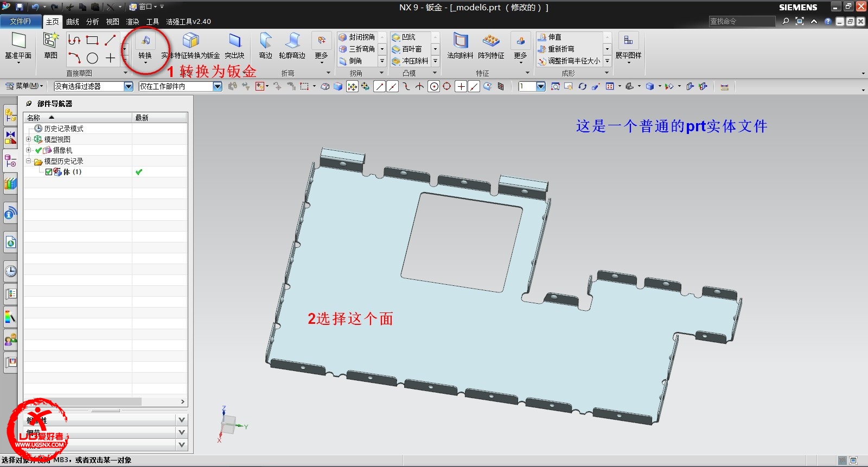Viewport: 868px width, 467px height.
Task: Click the measure distance toolbar icon
Action: [x=724, y=86]
